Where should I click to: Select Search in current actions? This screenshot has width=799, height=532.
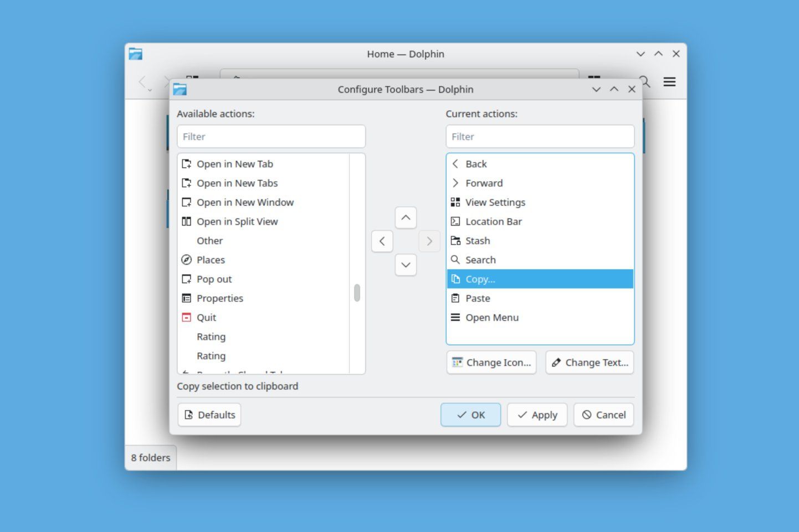click(540, 260)
